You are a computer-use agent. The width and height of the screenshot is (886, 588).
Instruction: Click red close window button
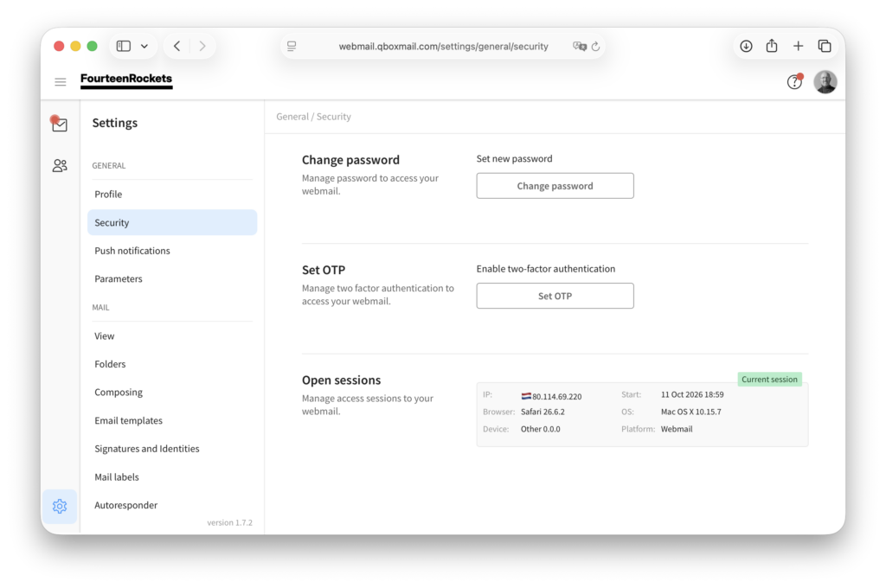tap(59, 47)
